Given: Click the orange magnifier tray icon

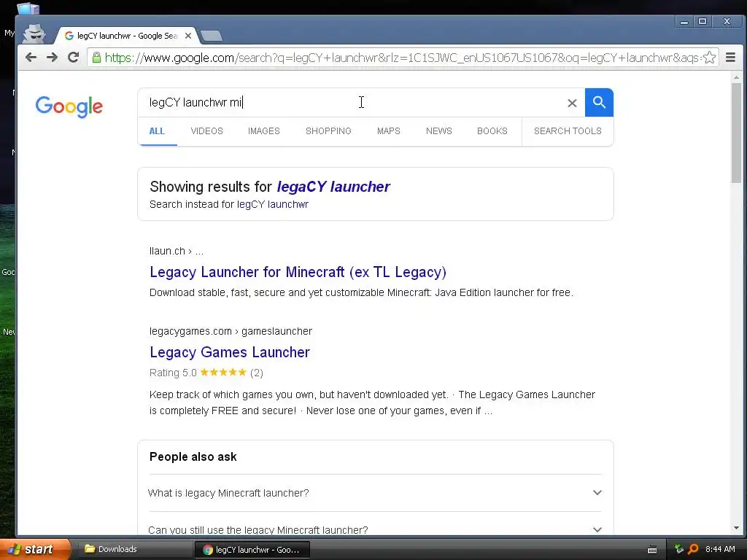Looking at the screenshot, I should (693, 549).
